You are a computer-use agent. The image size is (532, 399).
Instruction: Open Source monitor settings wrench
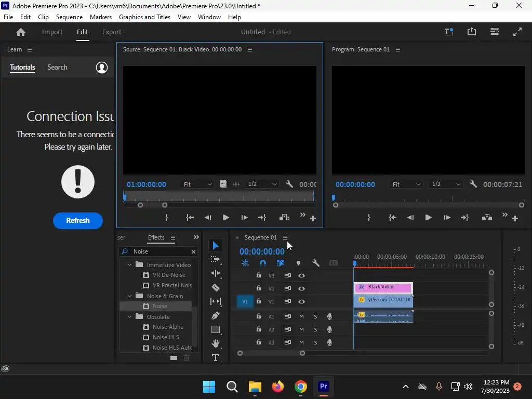coord(289,184)
